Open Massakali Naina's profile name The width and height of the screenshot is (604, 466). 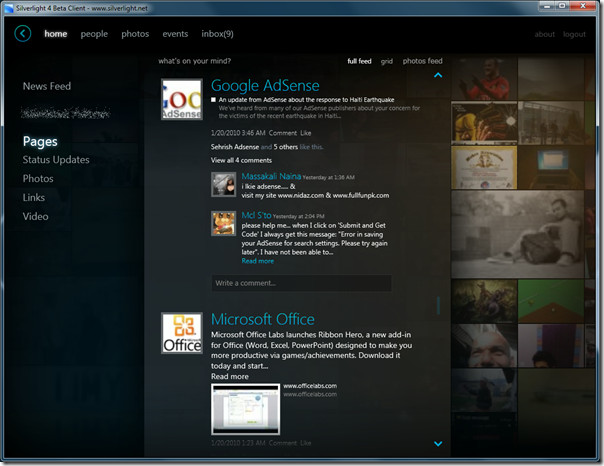pyautogui.click(x=271, y=176)
